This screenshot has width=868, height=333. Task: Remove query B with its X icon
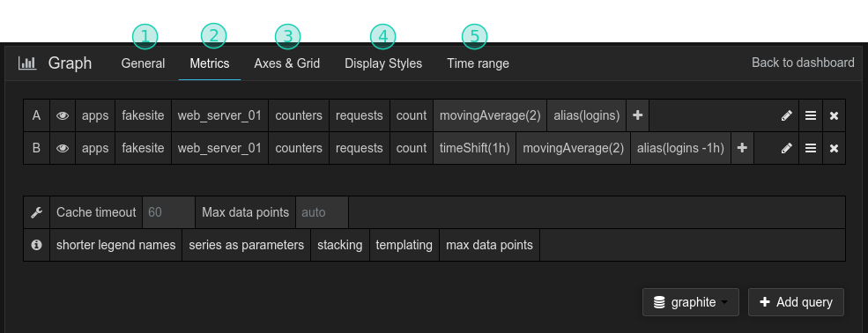(835, 148)
